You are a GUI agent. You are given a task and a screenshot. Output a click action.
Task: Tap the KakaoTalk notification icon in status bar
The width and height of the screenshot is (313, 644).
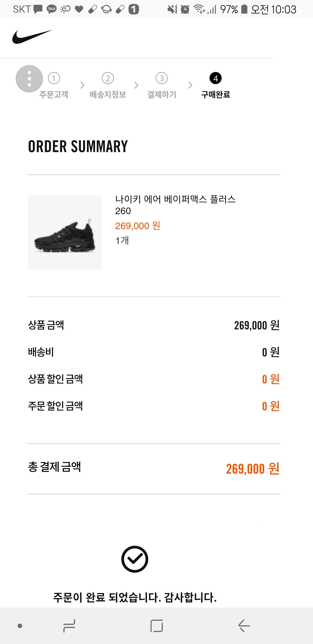(x=52, y=9)
